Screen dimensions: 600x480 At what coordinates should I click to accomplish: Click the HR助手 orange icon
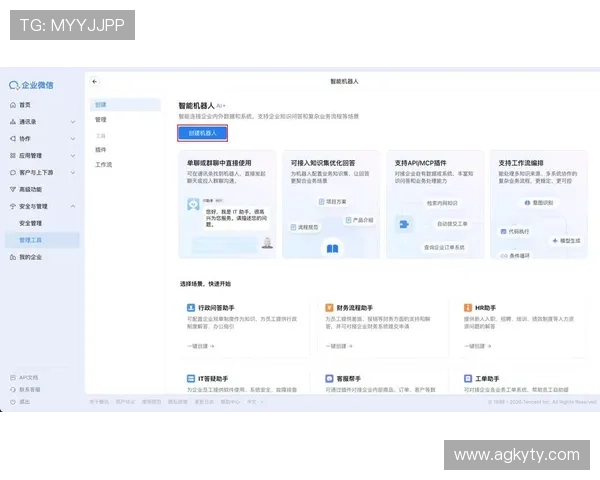(468, 308)
